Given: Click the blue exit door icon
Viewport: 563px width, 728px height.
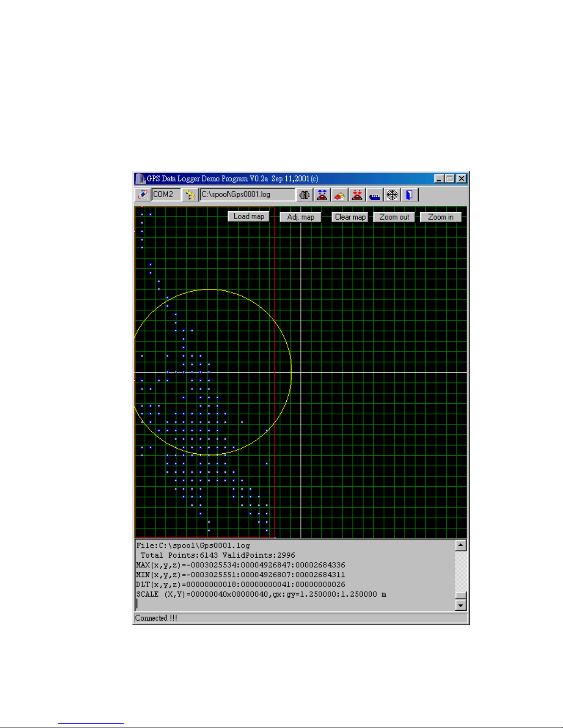Looking at the screenshot, I should tap(409, 195).
